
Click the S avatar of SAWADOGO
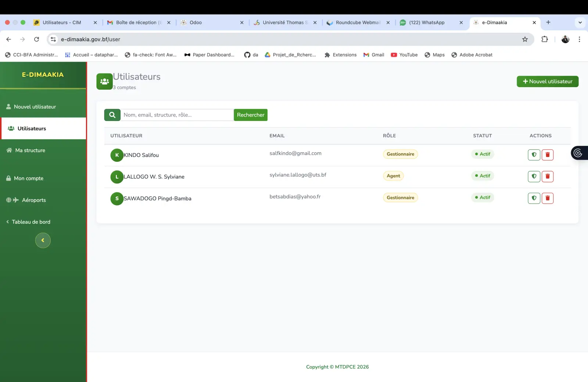click(117, 199)
